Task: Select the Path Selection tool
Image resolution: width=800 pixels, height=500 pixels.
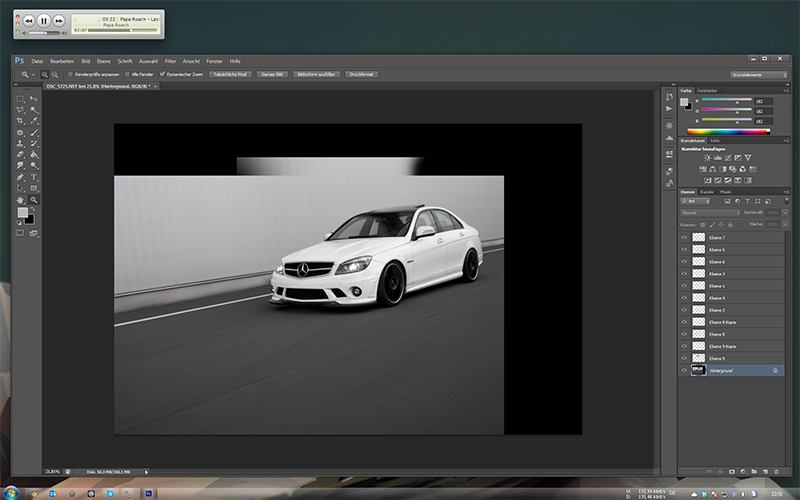Action: tap(20, 188)
